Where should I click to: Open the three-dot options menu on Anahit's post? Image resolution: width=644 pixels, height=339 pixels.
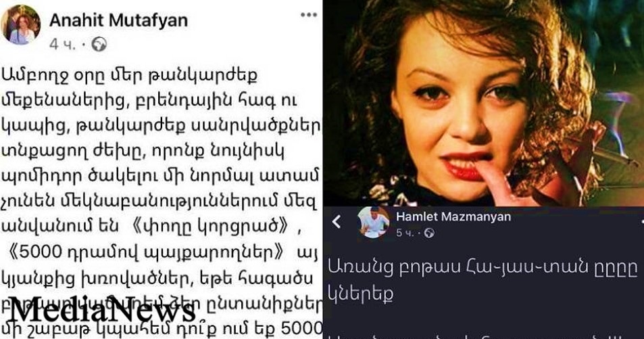point(308,15)
